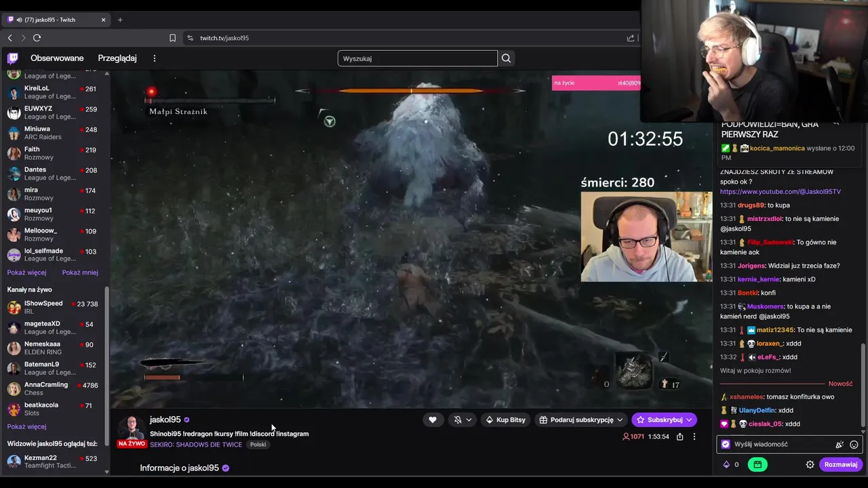Screen dimensions: 868x488
Task: Mute the tab via its speaker icon
Action: pos(18,20)
